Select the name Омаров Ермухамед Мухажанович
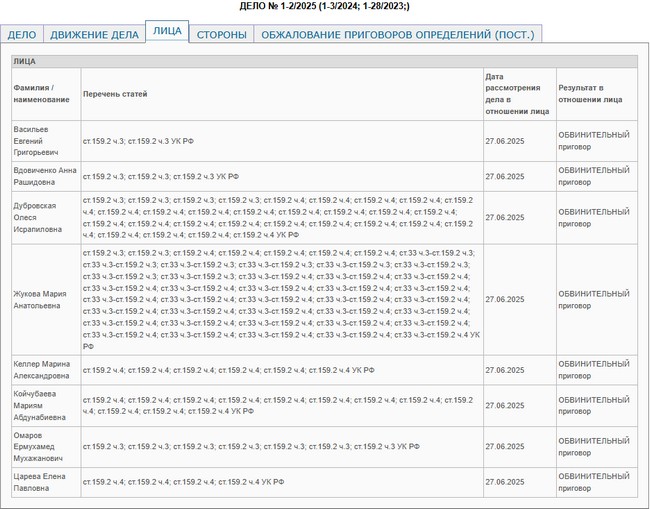This screenshot has width=650, height=509. click(43, 446)
